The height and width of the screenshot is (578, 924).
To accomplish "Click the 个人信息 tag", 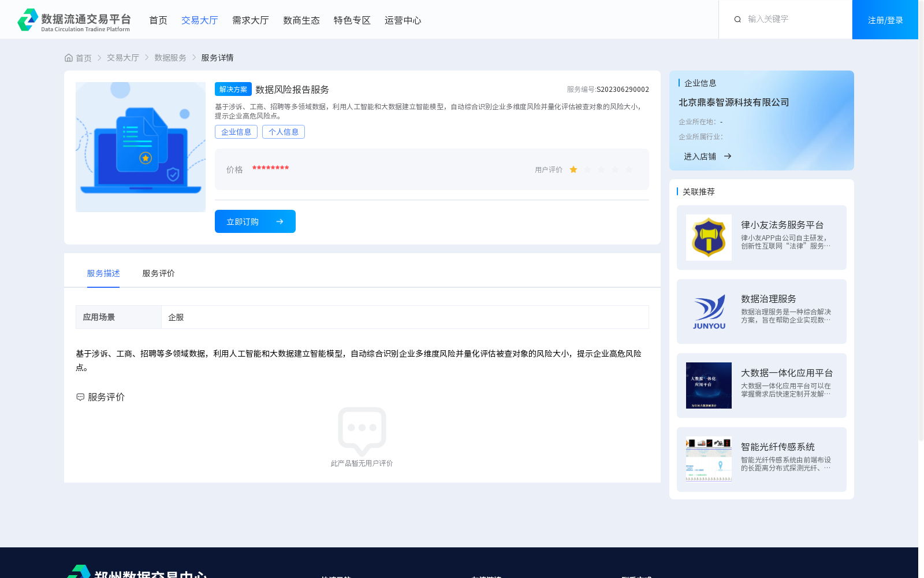I will 284,132.
